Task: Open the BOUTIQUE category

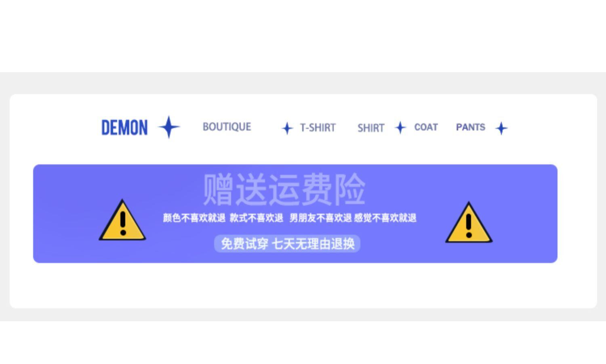Action: (x=227, y=127)
